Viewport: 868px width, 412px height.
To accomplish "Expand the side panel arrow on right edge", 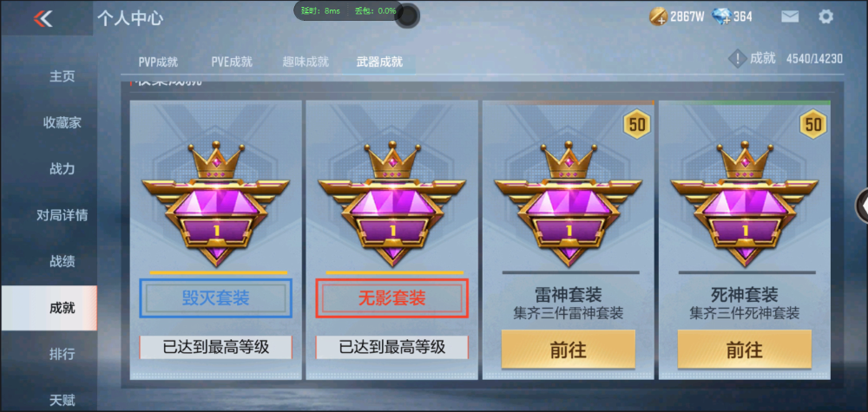I will [862, 206].
